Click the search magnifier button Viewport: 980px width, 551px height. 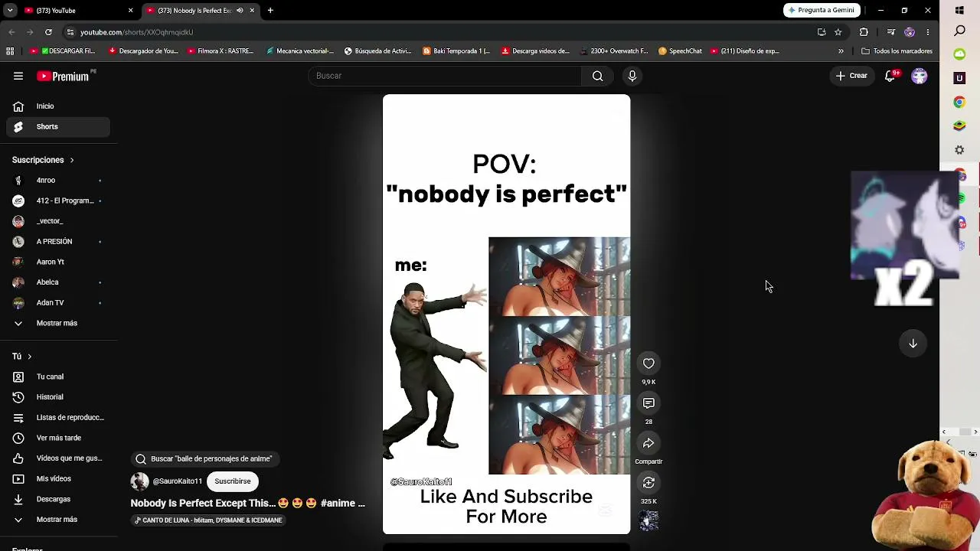597,76
